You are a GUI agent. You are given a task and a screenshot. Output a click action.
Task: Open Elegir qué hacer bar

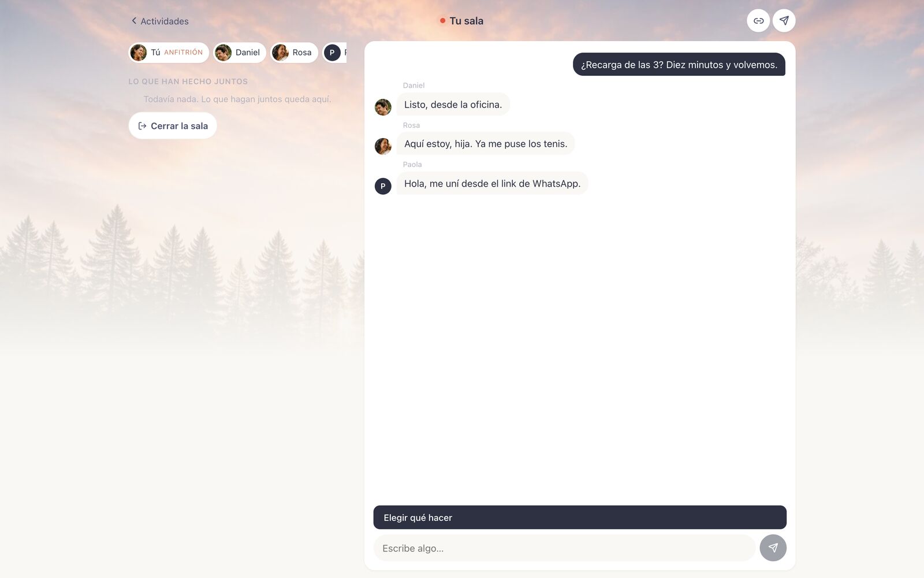coord(580,517)
